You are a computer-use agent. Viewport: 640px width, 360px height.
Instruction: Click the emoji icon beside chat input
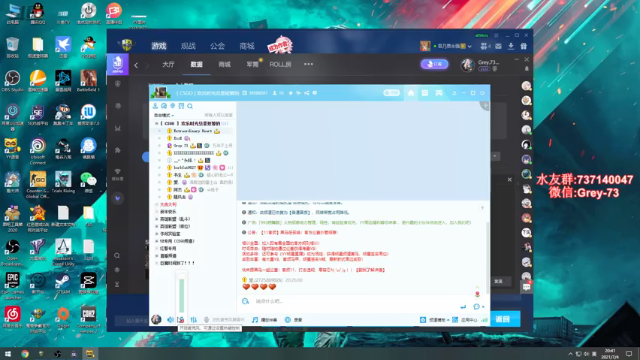click(x=245, y=301)
